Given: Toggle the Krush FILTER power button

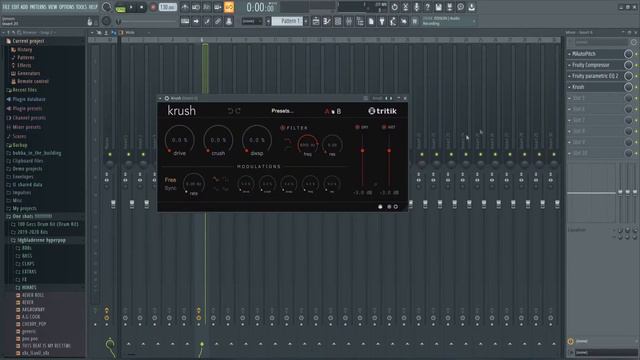Looking at the screenshot, I should (282, 128).
